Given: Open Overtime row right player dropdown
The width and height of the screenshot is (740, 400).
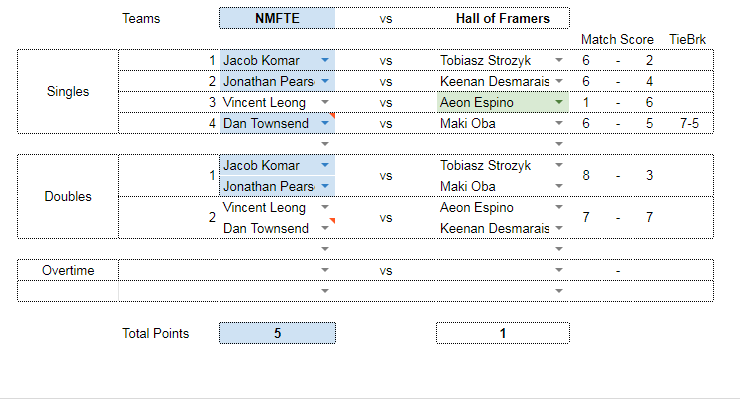Looking at the screenshot, I should (x=559, y=270).
